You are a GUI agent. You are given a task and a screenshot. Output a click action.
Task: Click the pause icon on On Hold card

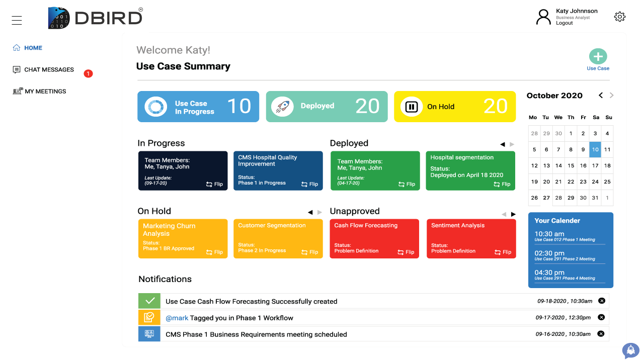[411, 107]
